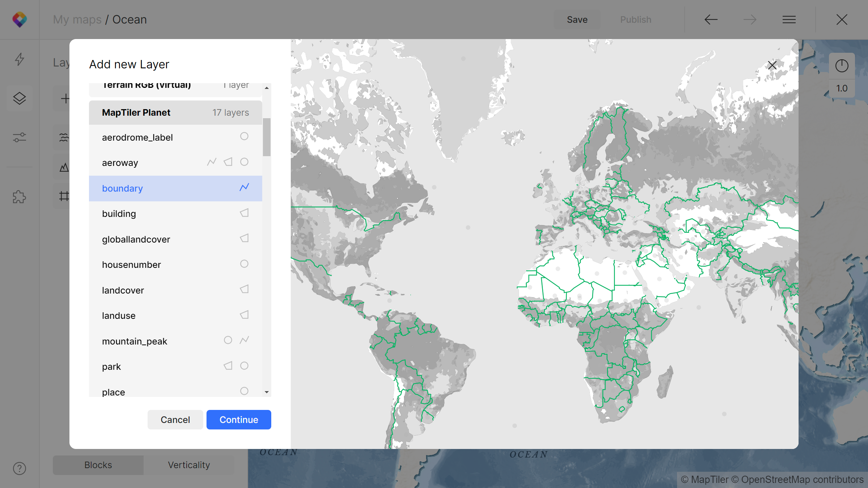Select aeroway line geometry icon
The height and width of the screenshot is (488, 868).
pos(212,162)
